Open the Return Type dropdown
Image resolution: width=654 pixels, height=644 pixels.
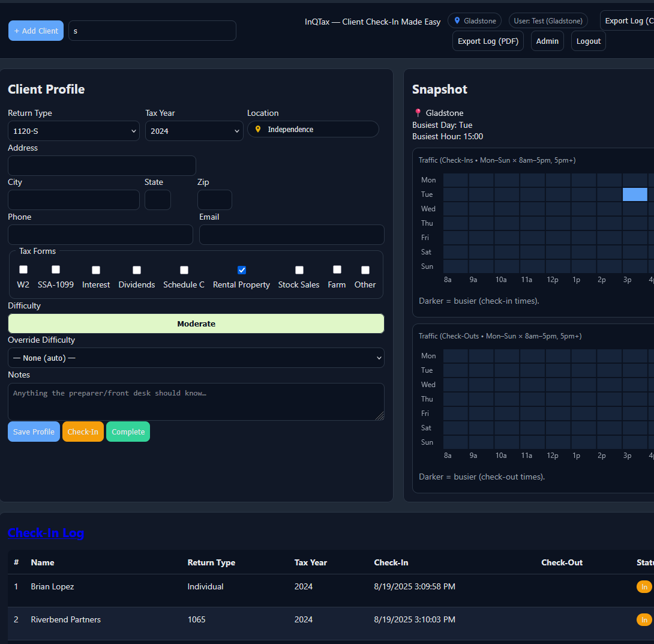click(74, 131)
